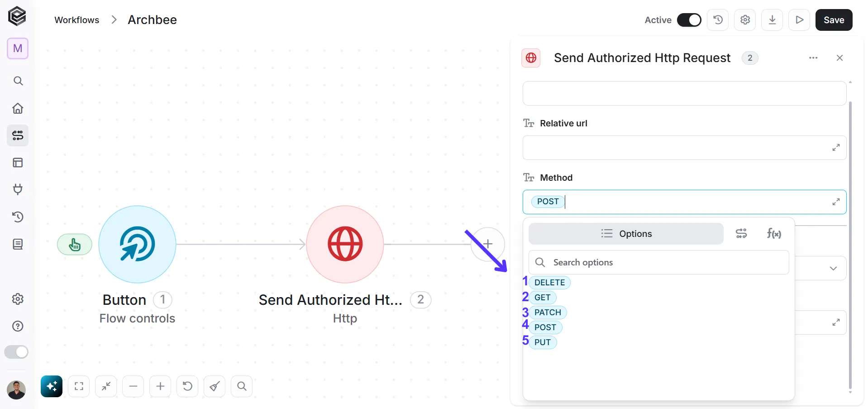Image resolution: width=868 pixels, height=409 pixels.
Task: Close the Send Authorized Http Request panel
Action: pyautogui.click(x=839, y=58)
